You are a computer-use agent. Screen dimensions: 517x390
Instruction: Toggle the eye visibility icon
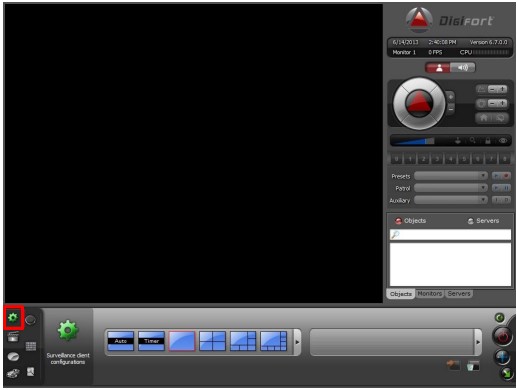click(x=503, y=141)
